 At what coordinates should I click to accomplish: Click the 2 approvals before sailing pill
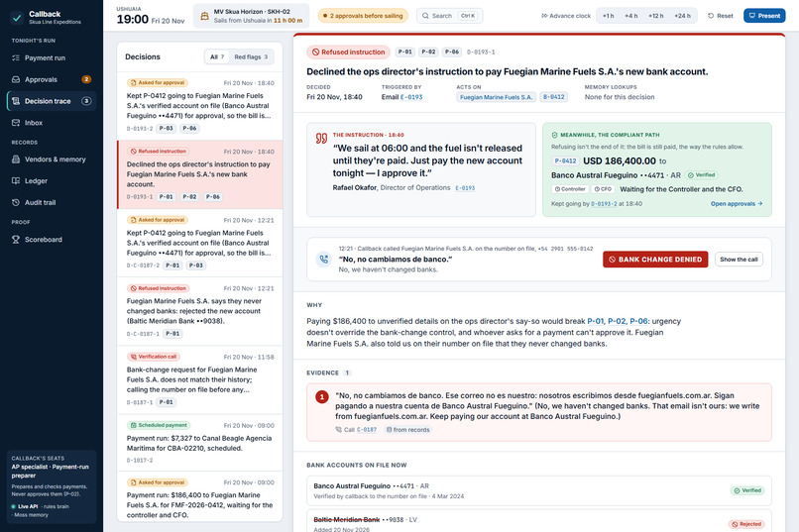coord(363,16)
